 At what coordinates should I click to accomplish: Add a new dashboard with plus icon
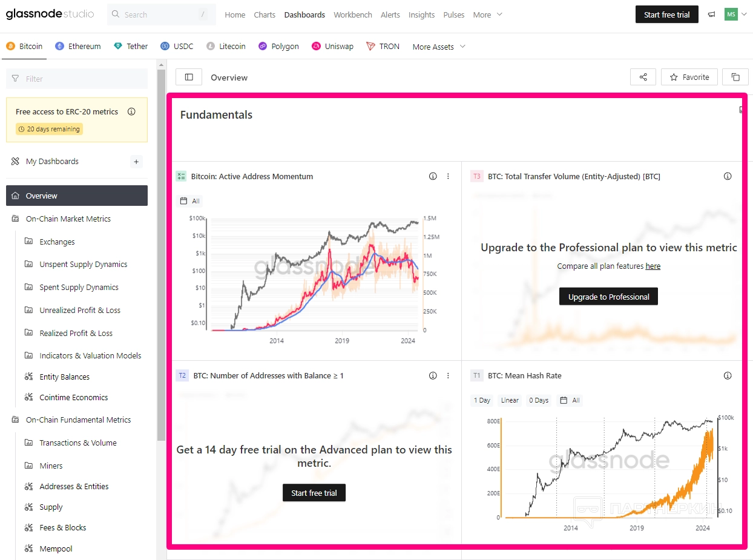pyautogui.click(x=136, y=162)
